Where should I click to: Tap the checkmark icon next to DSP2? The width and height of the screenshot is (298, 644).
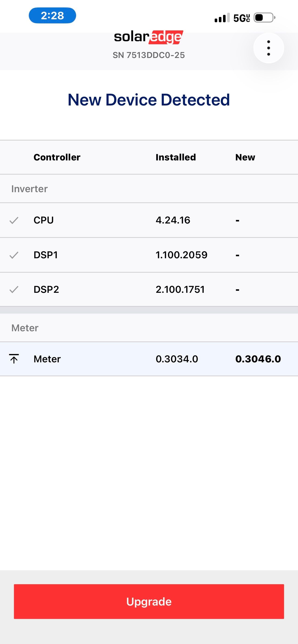(x=14, y=290)
